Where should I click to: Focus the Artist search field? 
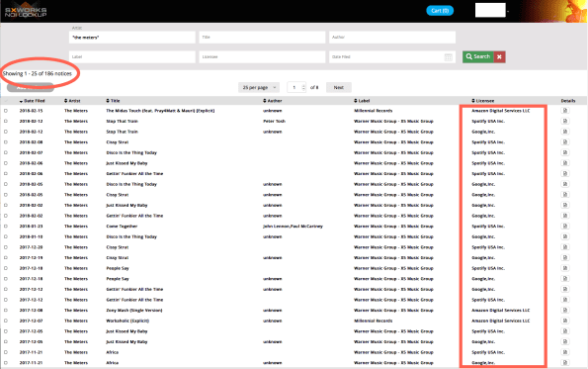click(x=132, y=38)
